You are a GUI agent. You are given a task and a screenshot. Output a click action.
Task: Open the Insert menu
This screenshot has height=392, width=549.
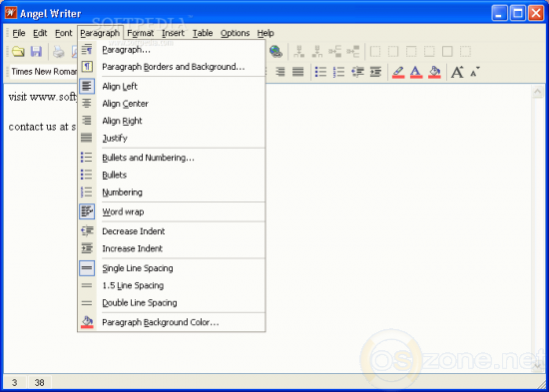(x=173, y=33)
